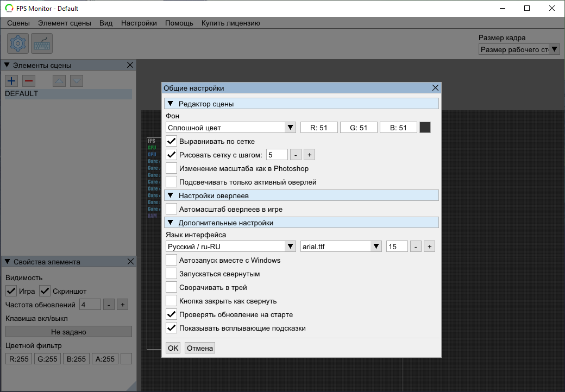Open the arial.ttf font dropdown
The height and width of the screenshot is (392, 565).
coord(341,246)
